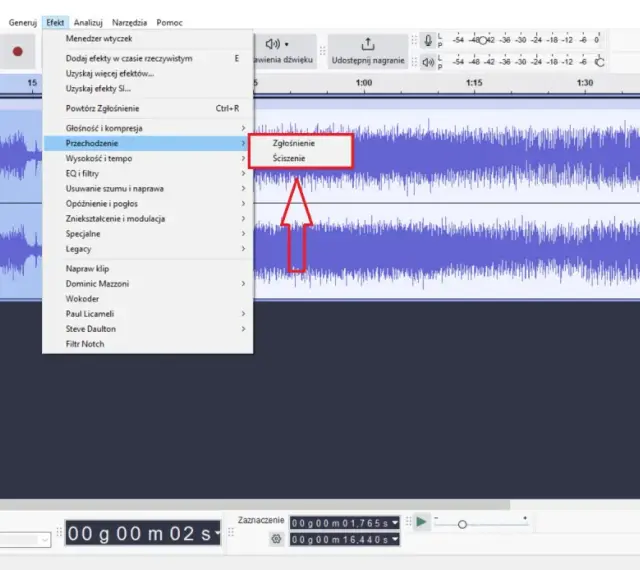
Task: Click the red Record button
Action: 18,51
